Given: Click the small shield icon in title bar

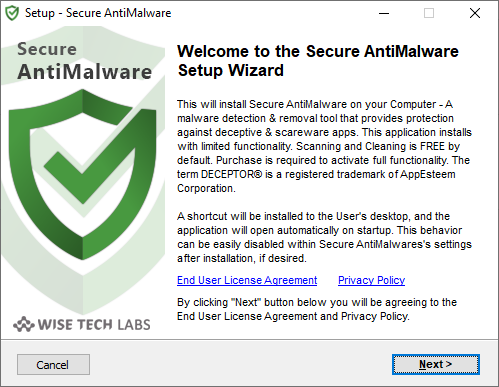Looking at the screenshot, I should pyautogui.click(x=12, y=13).
